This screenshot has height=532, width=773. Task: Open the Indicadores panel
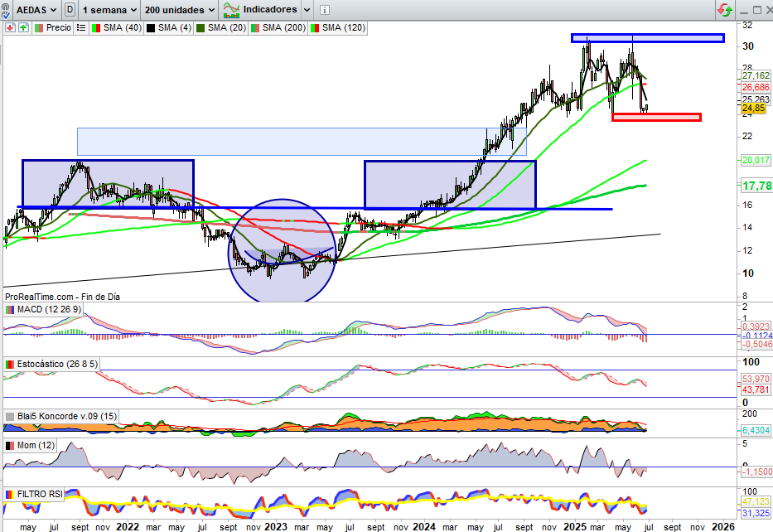260,10
